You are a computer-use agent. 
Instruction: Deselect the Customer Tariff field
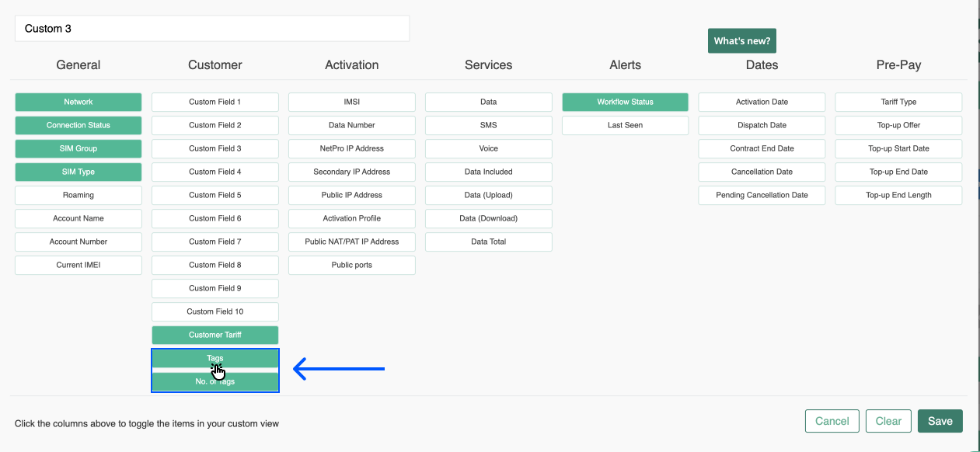(x=214, y=335)
